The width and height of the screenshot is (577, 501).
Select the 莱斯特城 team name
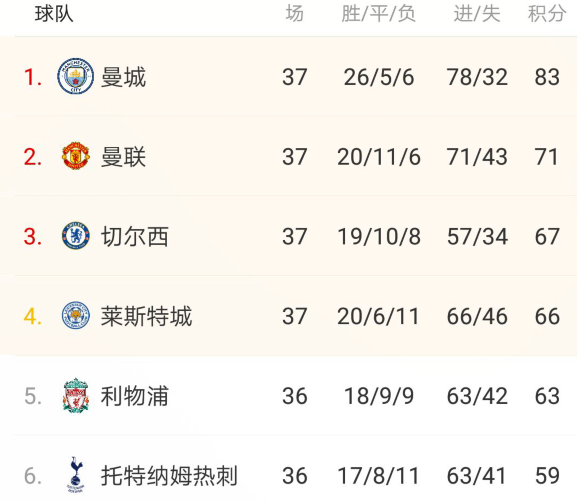(x=146, y=316)
